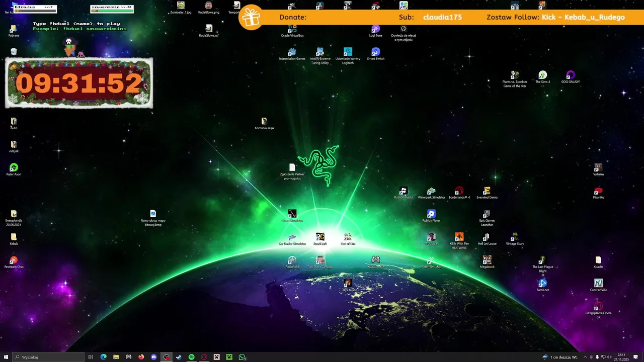Open the Energylandia 20.06.2024 folder
This screenshot has height=362, width=644.
pyautogui.click(x=14, y=218)
